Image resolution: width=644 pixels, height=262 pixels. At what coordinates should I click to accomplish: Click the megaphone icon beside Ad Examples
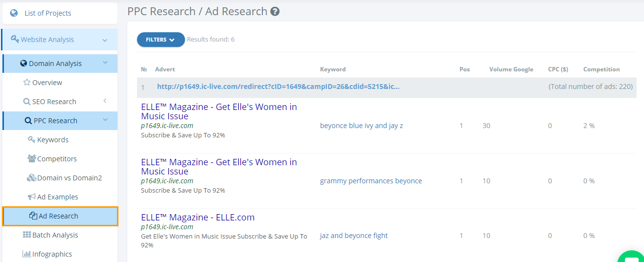(x=32, y=197)
